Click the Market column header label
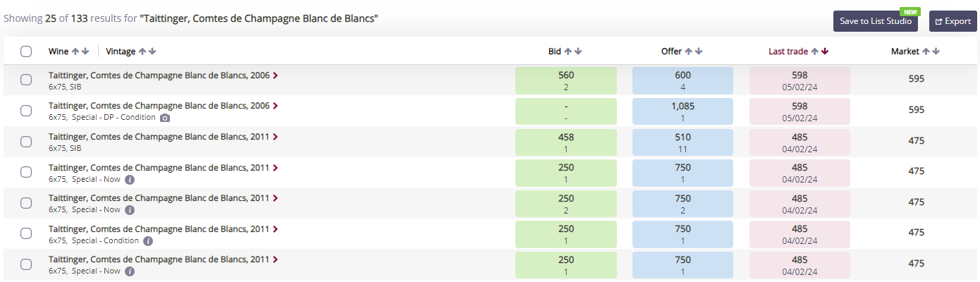980x282 pixels. coord(905,51)
